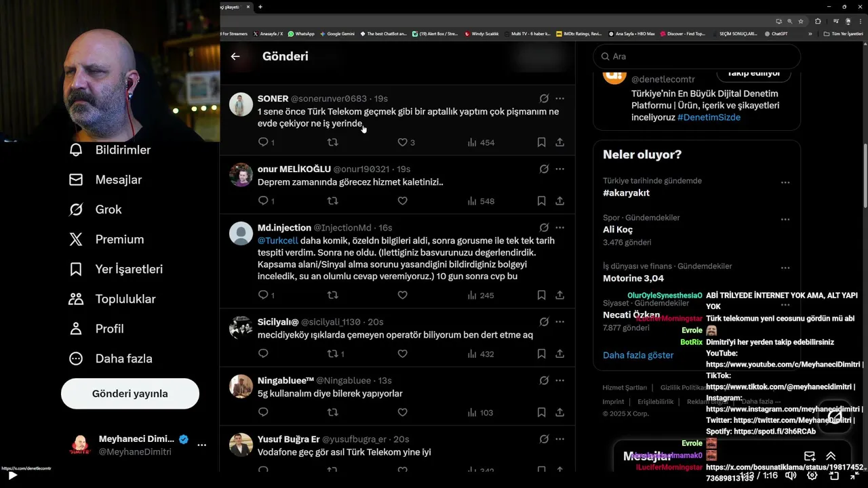
Task: Open Premium in the sidebar
Action: coord(106,239)
